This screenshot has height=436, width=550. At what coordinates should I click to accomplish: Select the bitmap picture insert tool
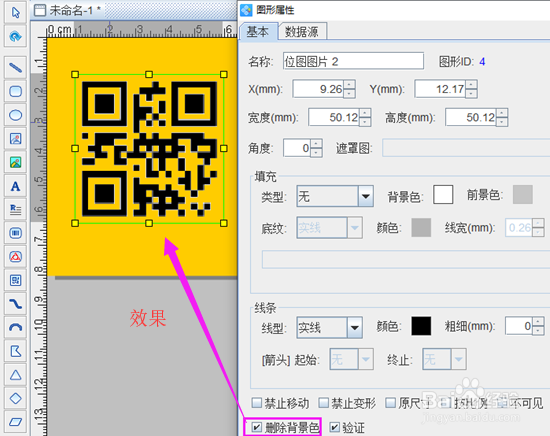click(x=15, y=162)
